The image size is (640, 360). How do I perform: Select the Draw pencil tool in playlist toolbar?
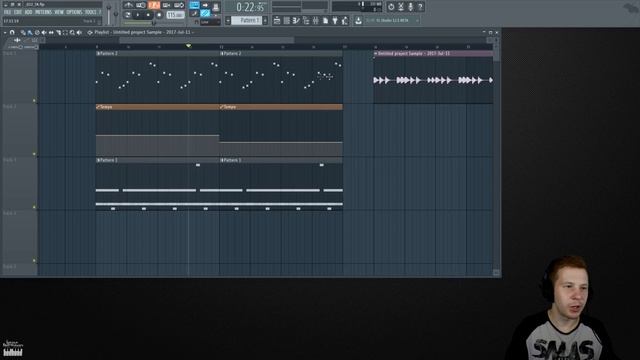click(23, 32)
